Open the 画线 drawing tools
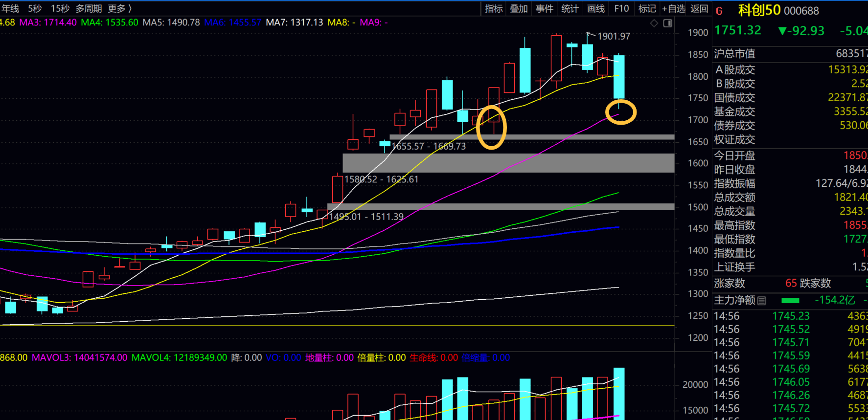 pos(596,8)
